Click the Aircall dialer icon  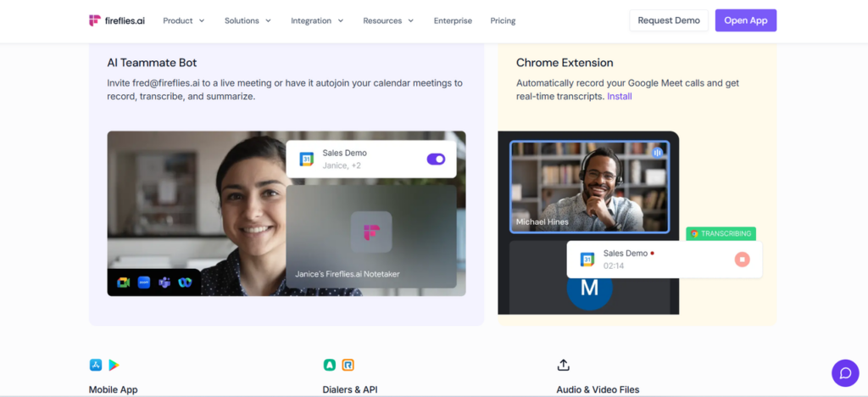pyautogui.click(x=330, y=365)
